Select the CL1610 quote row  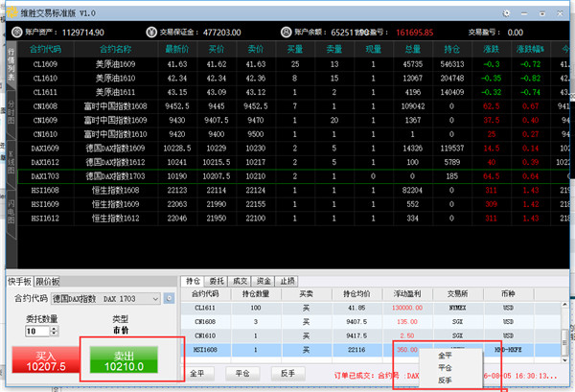(x=293, y=78)
